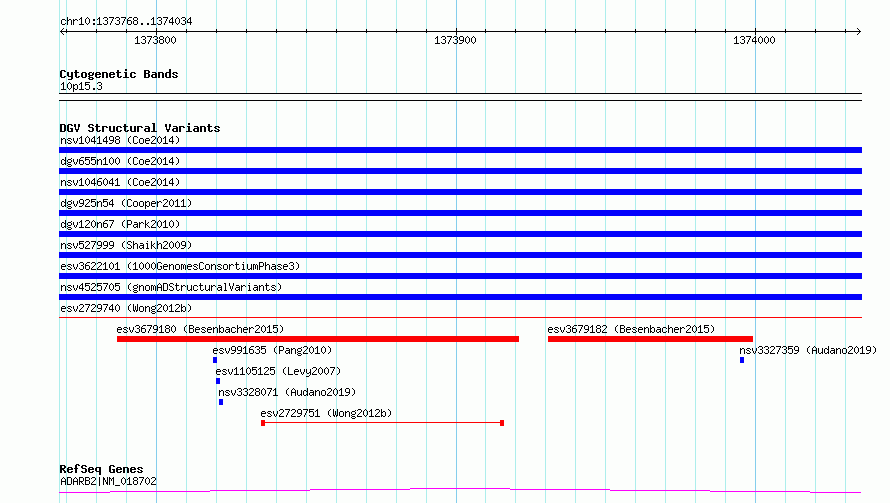Select the nsv4525705 (gnomADStructuralVariants) label
Image resolution: width=890 pixels, height=503 pixels.
(171, 287)
